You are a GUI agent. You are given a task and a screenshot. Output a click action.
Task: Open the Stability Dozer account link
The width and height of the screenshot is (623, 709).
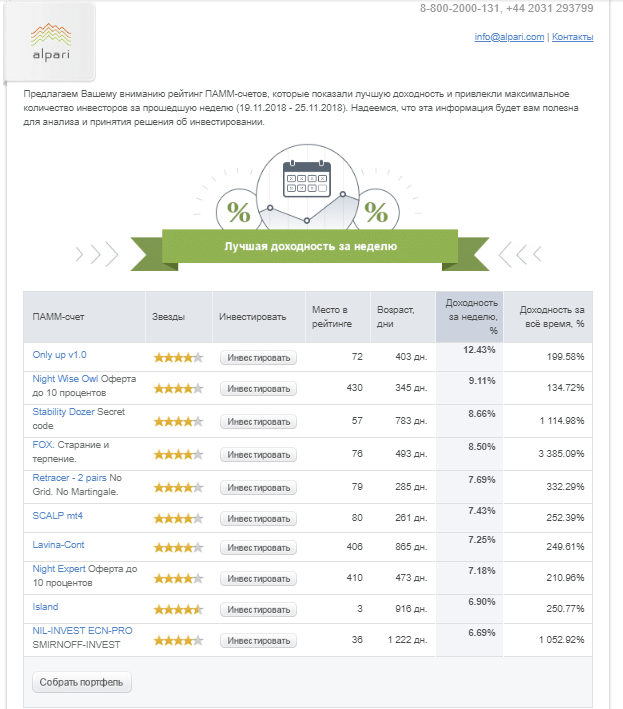[63, 411]
